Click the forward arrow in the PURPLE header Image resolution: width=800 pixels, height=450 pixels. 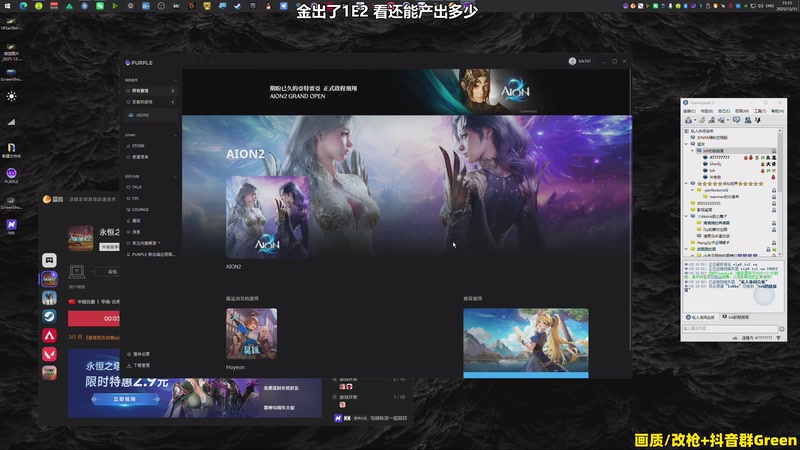pos(203,61)
